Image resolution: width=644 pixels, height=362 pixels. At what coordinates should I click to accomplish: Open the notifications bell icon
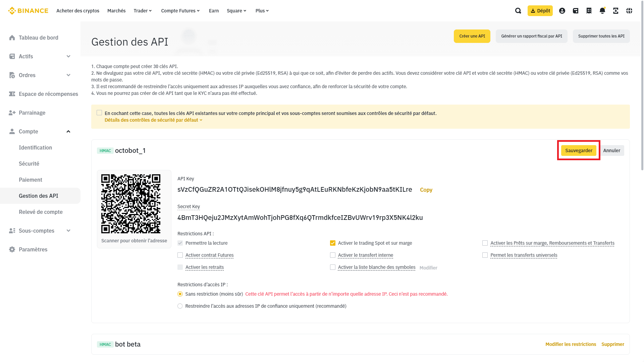(x=602, y=11)
